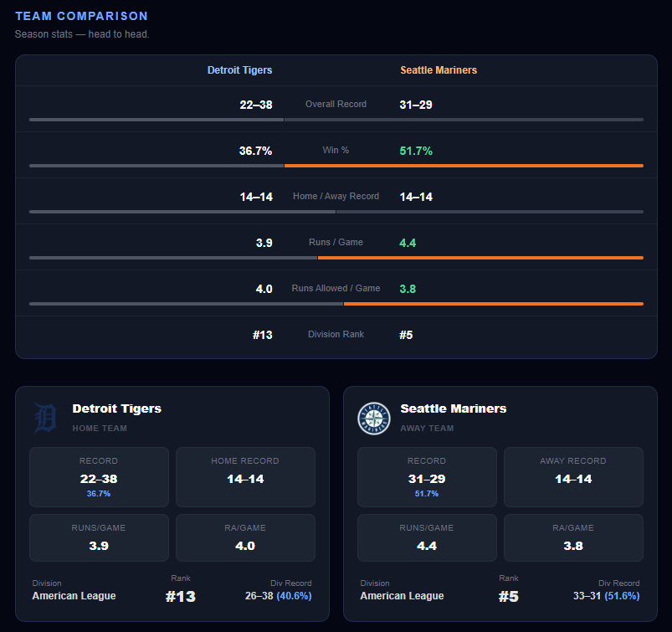672x632 pixels.
Task: Click the #5 rank in Mariners card
Action: (x=509, y=596)
